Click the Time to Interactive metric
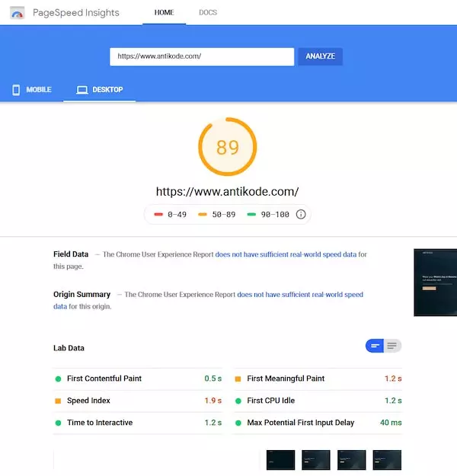The image size is (457, 476). tap(138, 423)
